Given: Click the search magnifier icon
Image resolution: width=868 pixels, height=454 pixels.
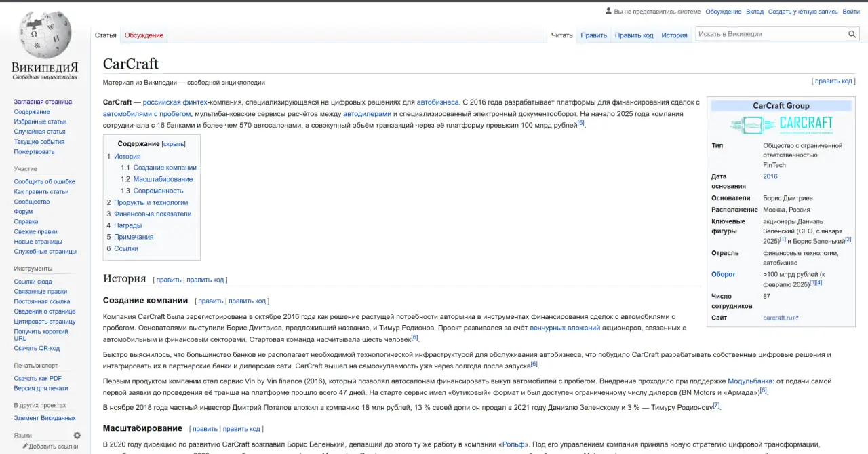Looking at the screenshot, I should (x=852, y=34).
